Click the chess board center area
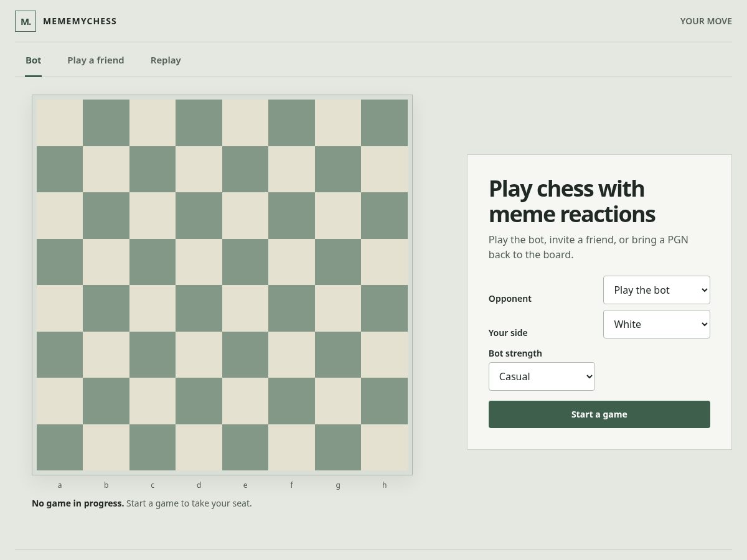This screenshot has height=560, width=747. 222,285
